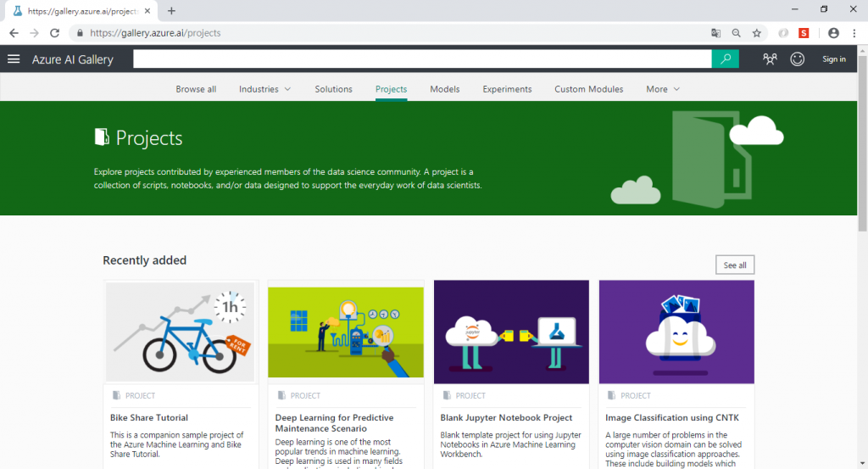Click the scrollbar down arrow
868x469 pixels.
[x=862, y=464]
